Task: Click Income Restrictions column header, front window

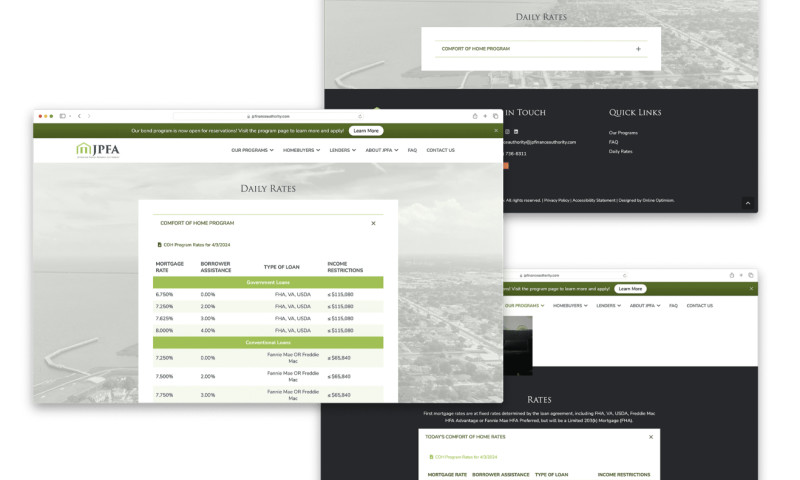Action: 345,267
